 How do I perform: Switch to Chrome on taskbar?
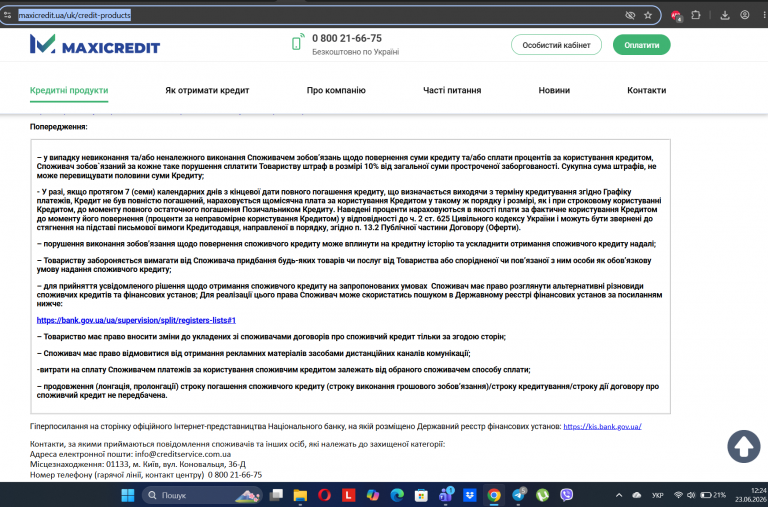(x=494, y=495)
